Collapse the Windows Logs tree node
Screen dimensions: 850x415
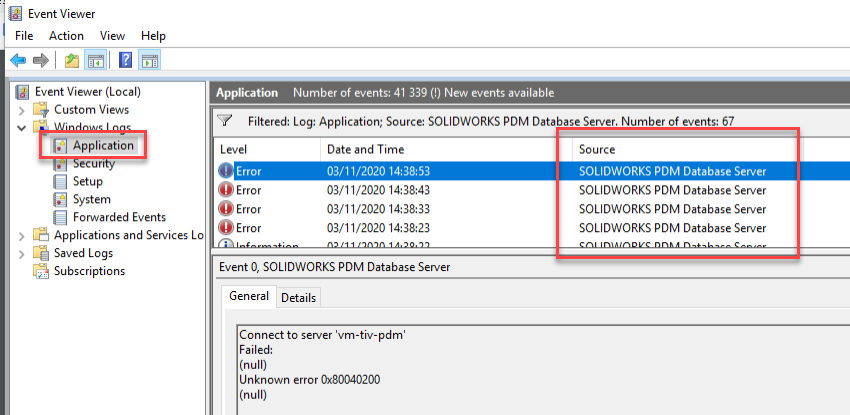tap(22, 128)
